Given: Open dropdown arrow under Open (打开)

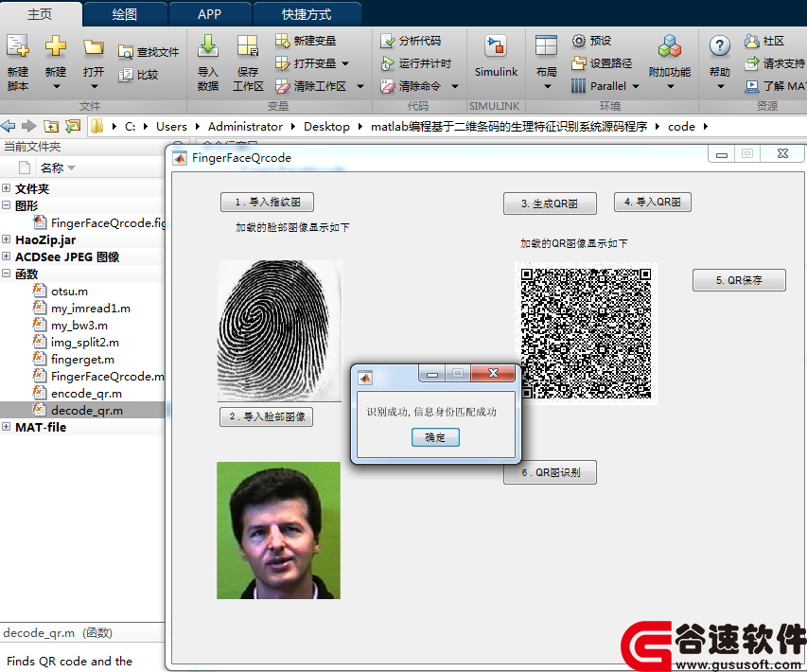Looking at the screenshot, I should (x=94, y=86).
